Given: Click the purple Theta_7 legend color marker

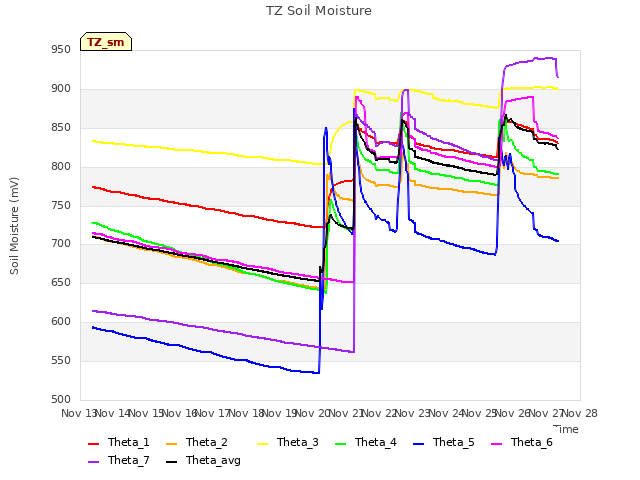Looking at the screenshot, I should pos(93,462).
